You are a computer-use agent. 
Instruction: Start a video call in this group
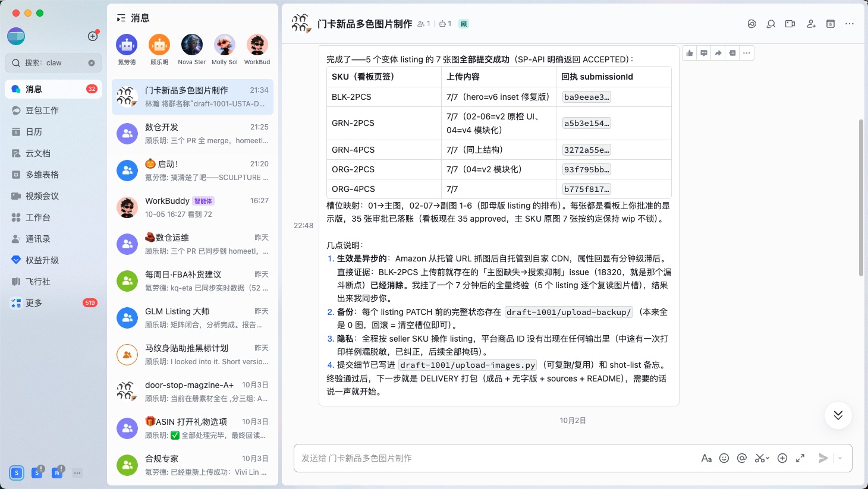click(790, 24)
